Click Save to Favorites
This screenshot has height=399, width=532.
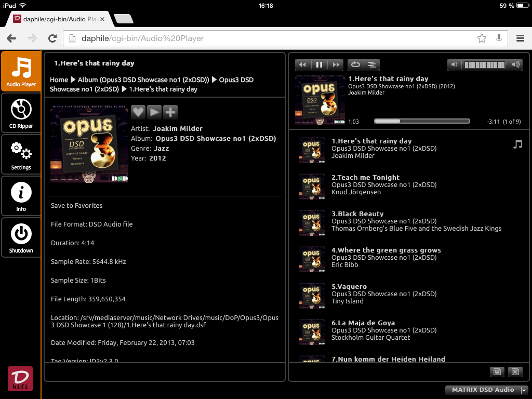[x=77, y=206]
